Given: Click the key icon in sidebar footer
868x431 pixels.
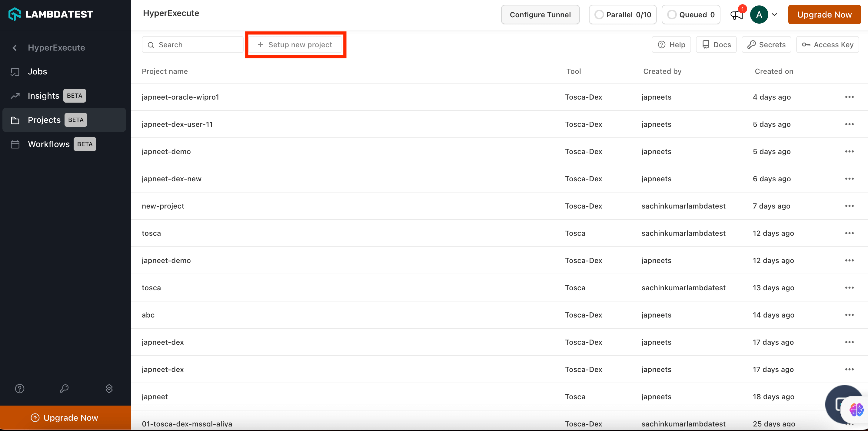Looking at the screenshot, I should (x=64, y=389).
